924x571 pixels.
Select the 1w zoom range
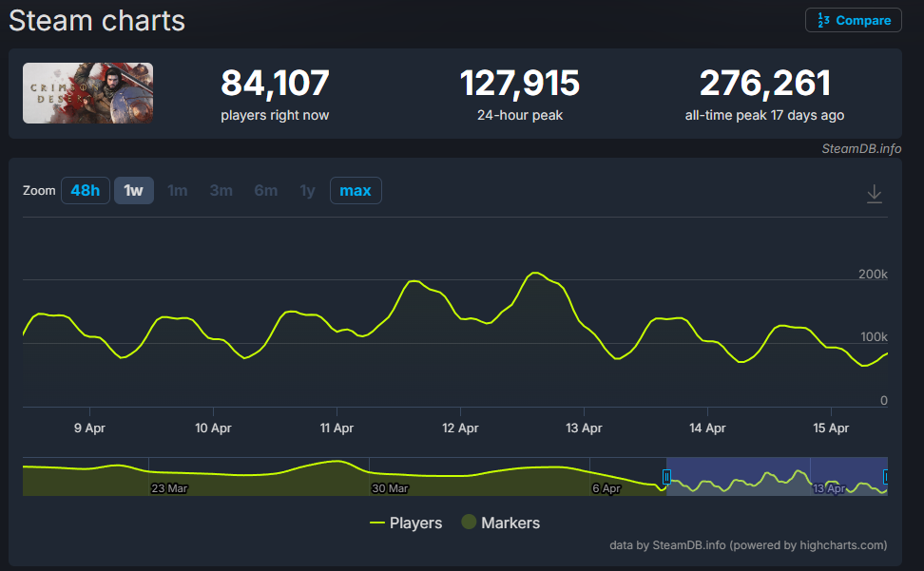click(134, 191)
